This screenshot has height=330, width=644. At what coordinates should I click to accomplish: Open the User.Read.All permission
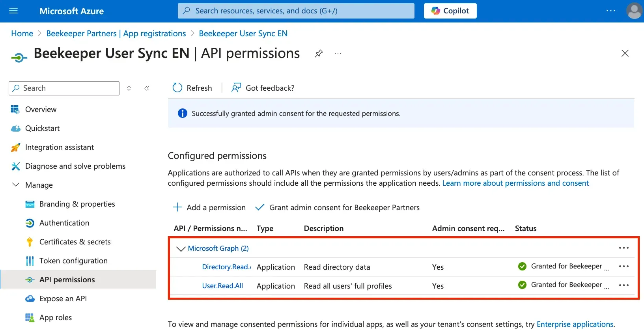point(222,286)
